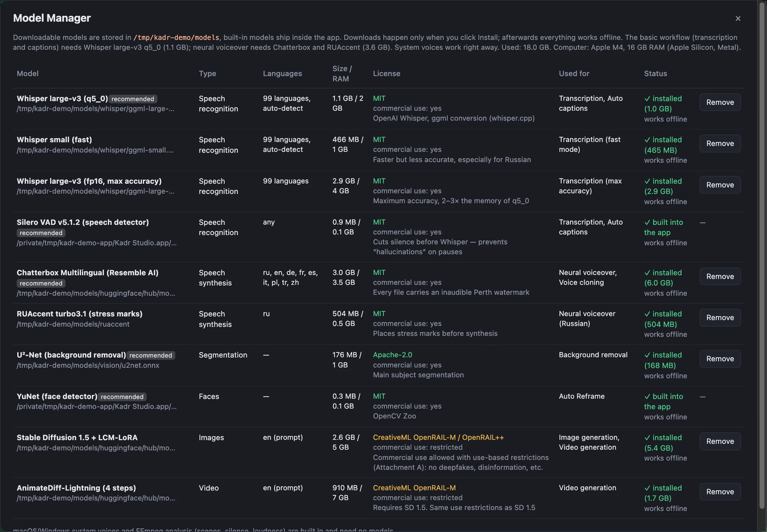Click Silero VAD v5.1.2 (speech detector) name
Screen dimensions: 767x532
[83, 222]
